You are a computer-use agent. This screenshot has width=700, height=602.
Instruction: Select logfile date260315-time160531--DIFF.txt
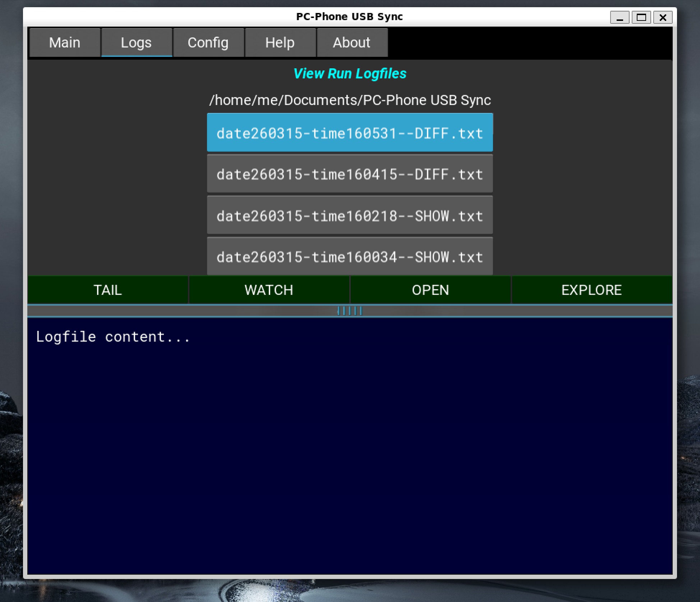tap(350, 133)
